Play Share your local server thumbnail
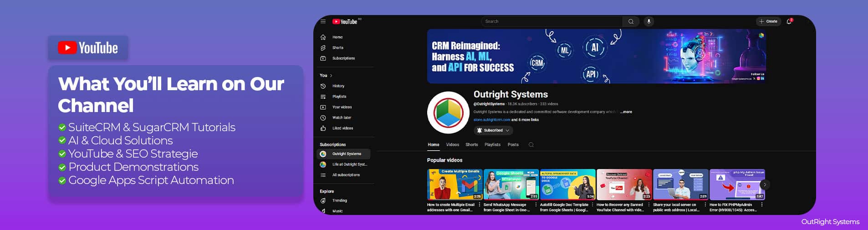868x230 pixels. pyautogui.click(x=680, y=184)
